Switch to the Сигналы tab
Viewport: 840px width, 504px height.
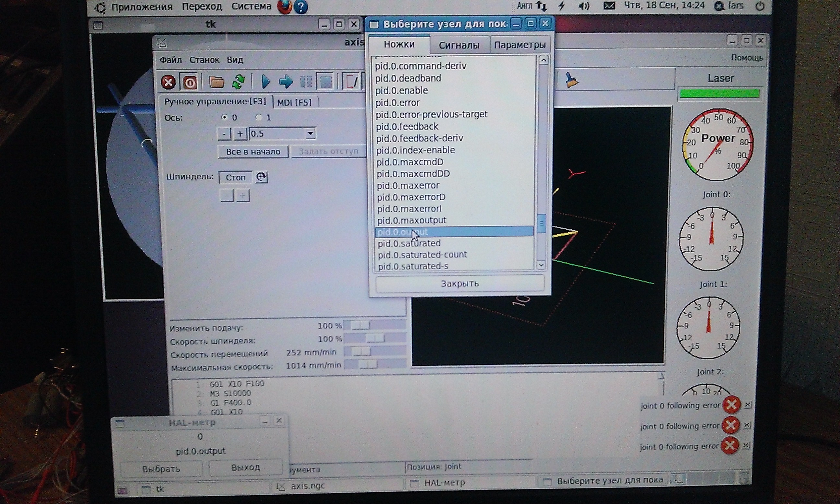point(459,45)
